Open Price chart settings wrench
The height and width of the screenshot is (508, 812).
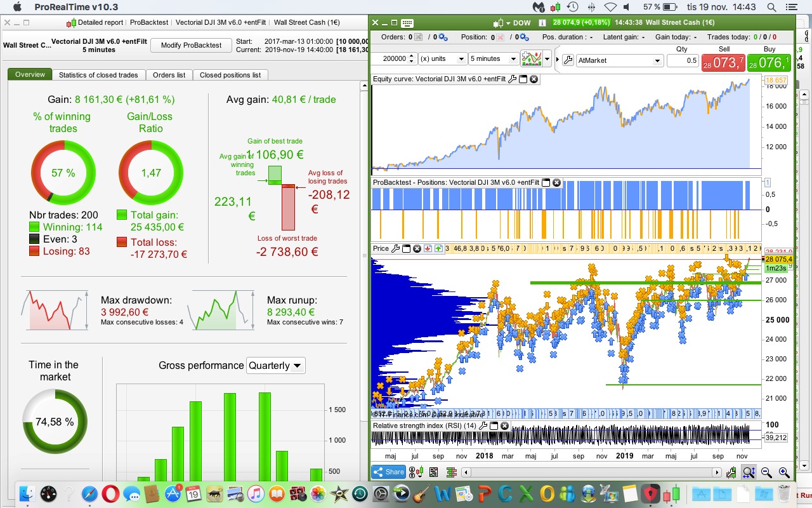(396, 248)
